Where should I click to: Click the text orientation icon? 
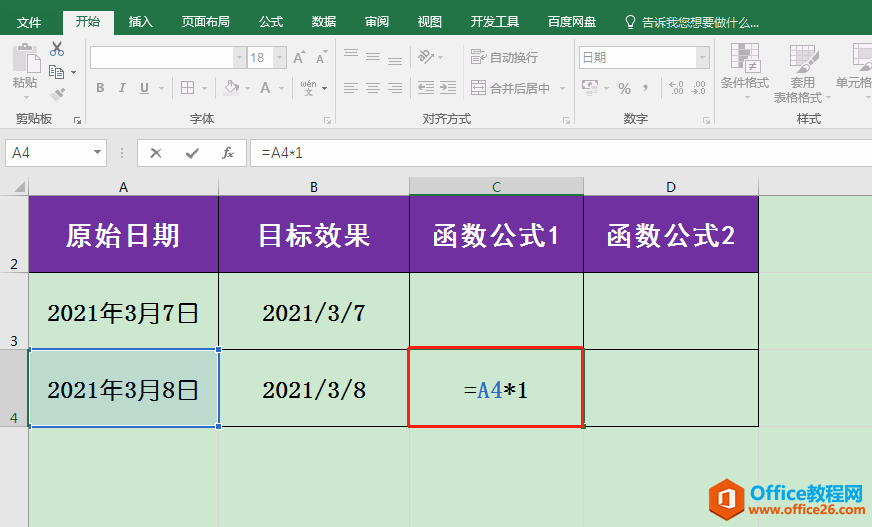(x=426, y=57)
